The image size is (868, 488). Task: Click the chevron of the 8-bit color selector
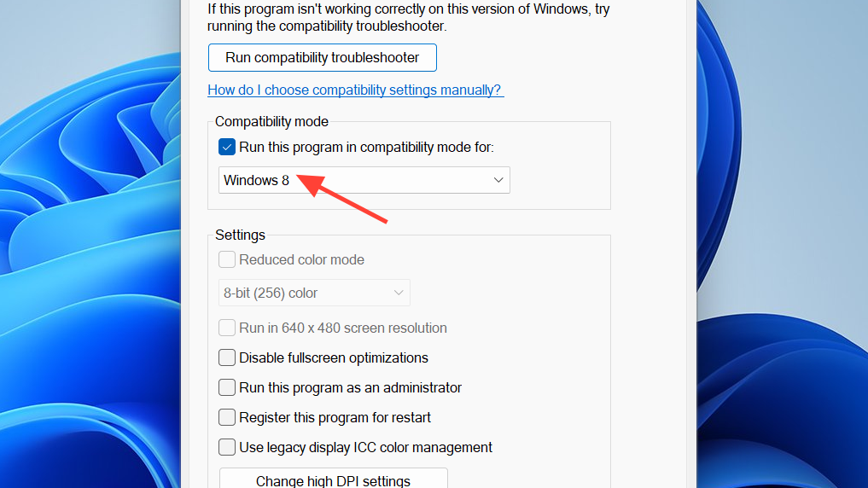(398, 293)
